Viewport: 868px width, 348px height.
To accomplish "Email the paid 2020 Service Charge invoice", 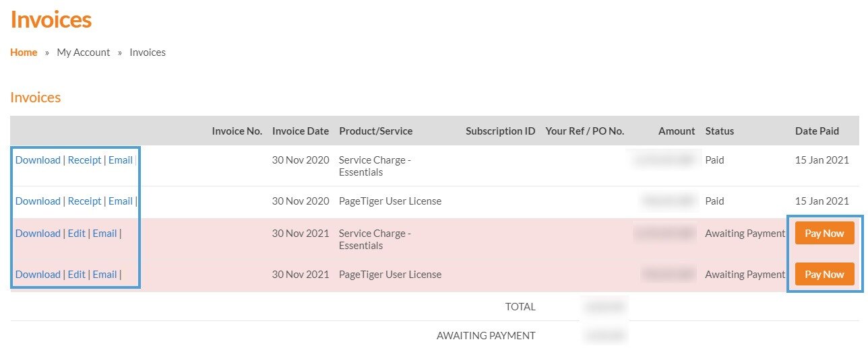I will pos(121,160).
